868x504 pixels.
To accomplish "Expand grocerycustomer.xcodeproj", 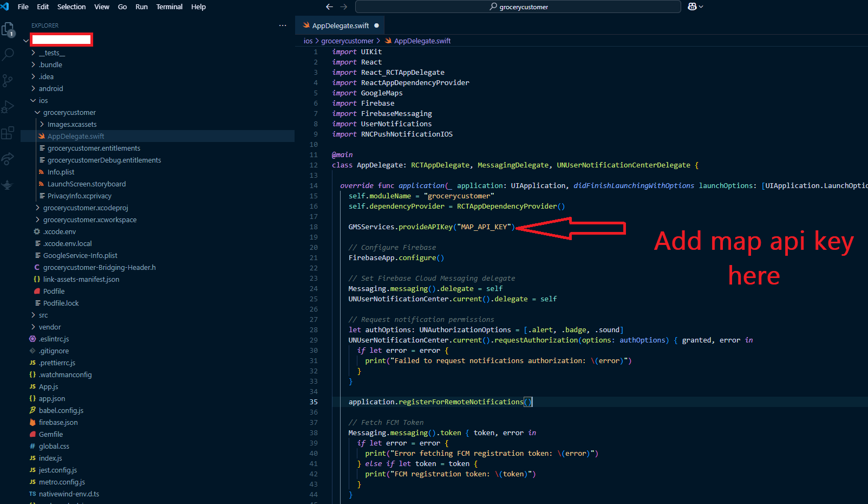I will pos(37,208).
